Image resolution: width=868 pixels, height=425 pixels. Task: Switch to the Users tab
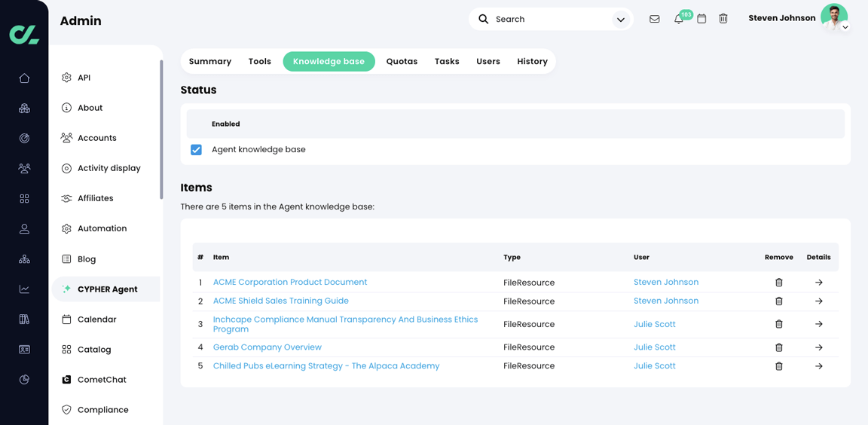(x=488, y=62)
